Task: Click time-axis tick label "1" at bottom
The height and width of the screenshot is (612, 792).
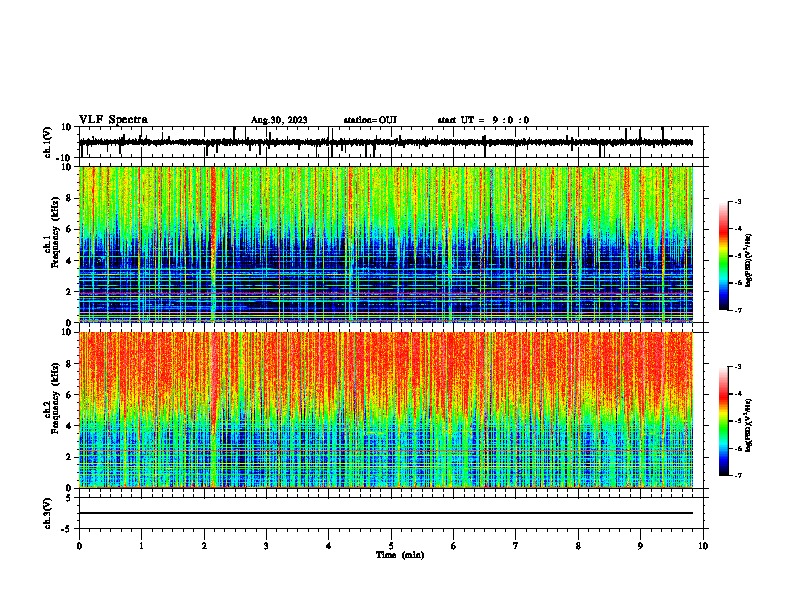Action: pos(141,546)
